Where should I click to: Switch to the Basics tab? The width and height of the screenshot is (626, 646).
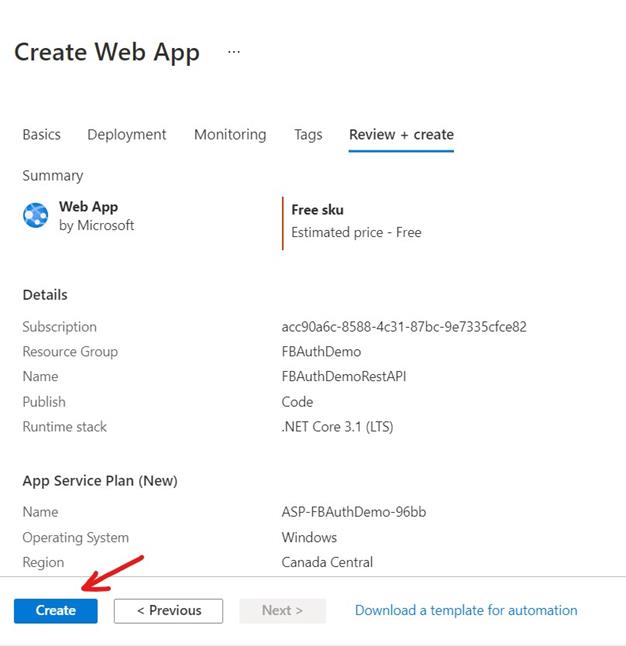(x=42, y=135)
